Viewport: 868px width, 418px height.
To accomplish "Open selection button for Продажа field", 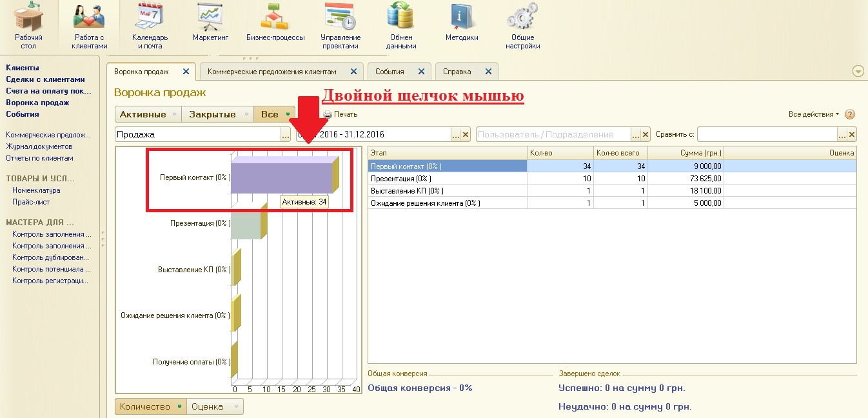I will [x=286, y=134].
